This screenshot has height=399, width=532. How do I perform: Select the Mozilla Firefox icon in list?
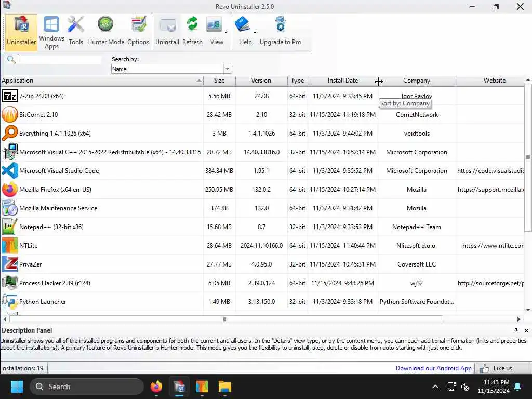(9, 189)
